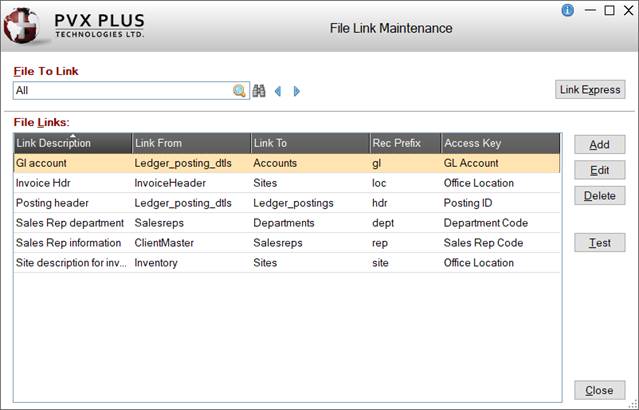Click the Rec Prefix column header
639x410 pixels.
(x=404, y=144)
